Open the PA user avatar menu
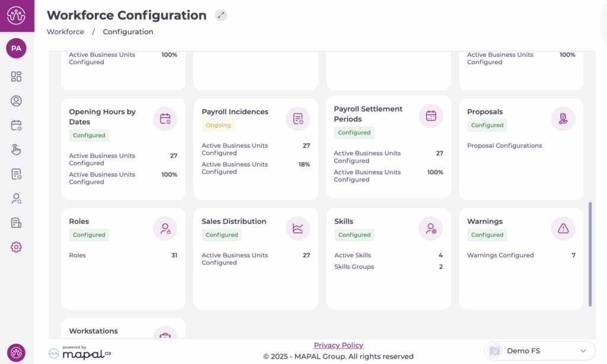 (x=16, y=49)
